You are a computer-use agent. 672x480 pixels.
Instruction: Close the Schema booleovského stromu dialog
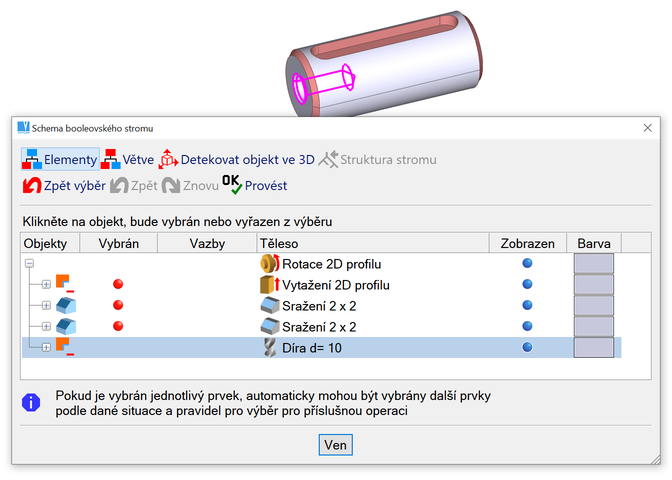647,128
